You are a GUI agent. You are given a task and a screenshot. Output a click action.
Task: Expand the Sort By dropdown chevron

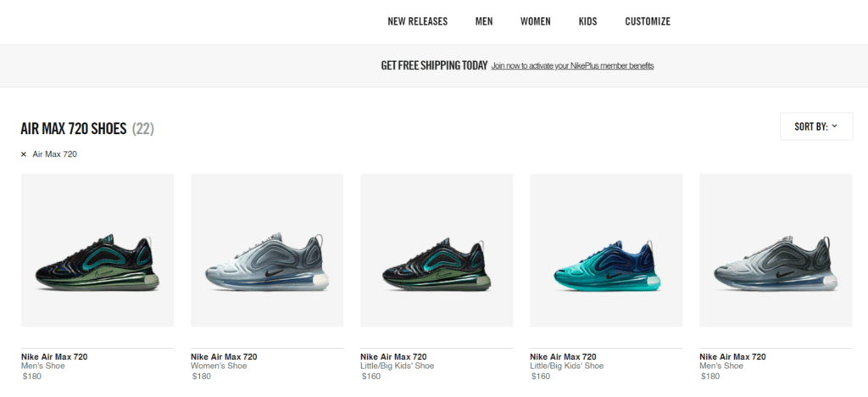pos(834,126)
